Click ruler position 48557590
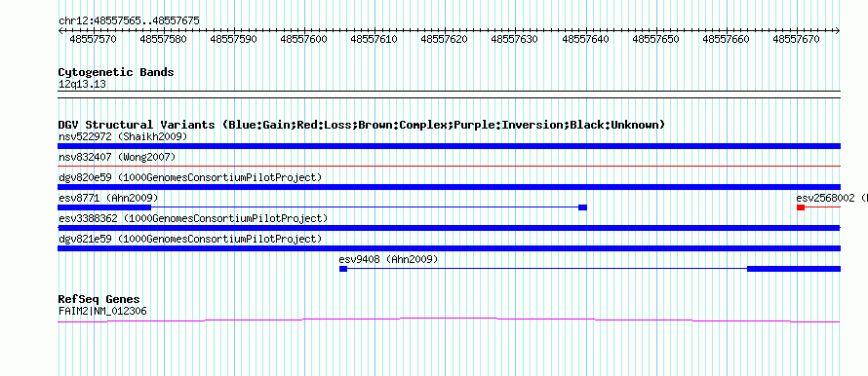 [x=234, y=39]
